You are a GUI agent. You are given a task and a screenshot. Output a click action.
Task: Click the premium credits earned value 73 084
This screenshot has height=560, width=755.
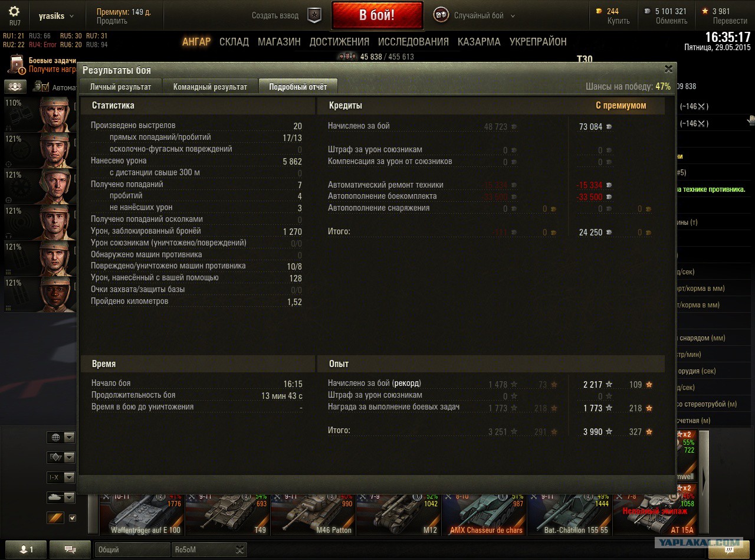(591, 127)
